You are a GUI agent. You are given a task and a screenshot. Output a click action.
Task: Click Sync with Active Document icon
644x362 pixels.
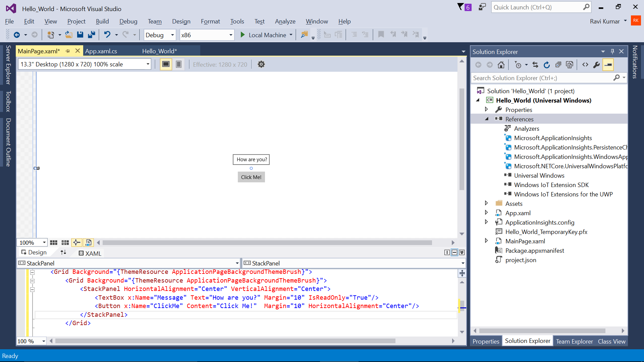[x=535, y=65]
